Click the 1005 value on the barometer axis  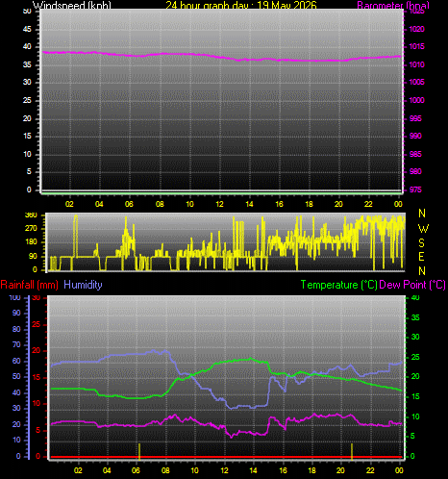pyautogui.click(x=416, y=83)
